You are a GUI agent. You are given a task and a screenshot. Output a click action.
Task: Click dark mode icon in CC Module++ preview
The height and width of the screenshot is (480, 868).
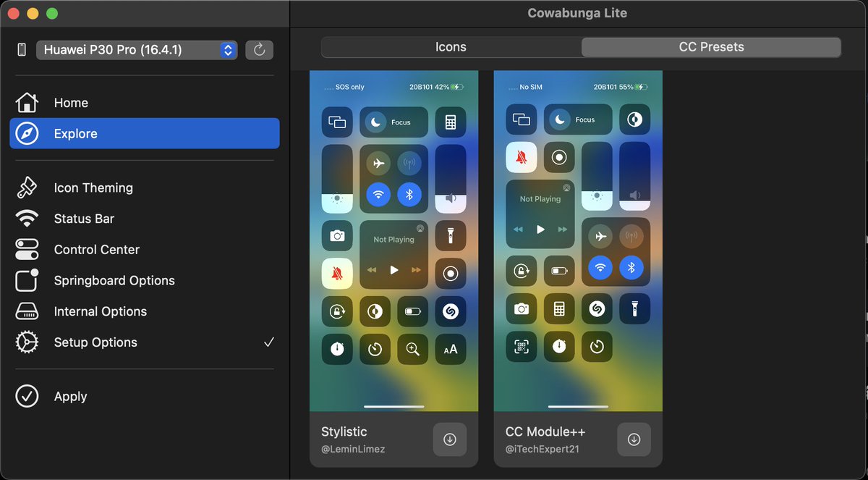point(634,119)
